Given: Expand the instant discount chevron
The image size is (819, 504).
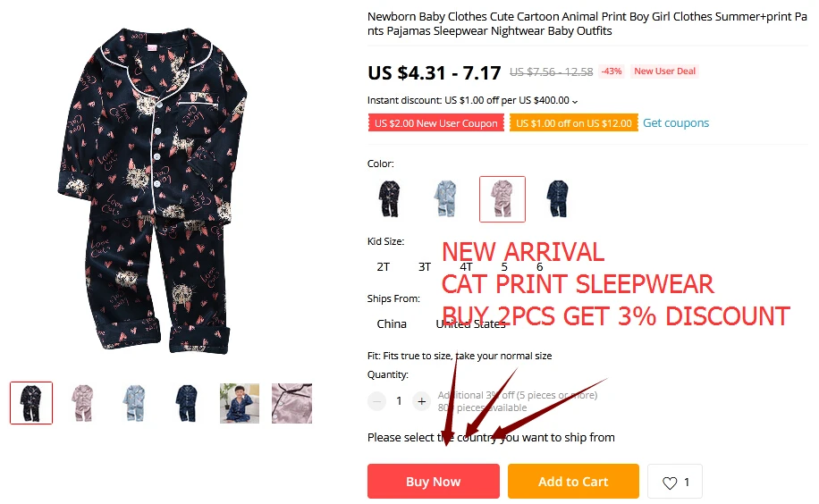Looking at the screenshot, I should [x=575, y=101].
